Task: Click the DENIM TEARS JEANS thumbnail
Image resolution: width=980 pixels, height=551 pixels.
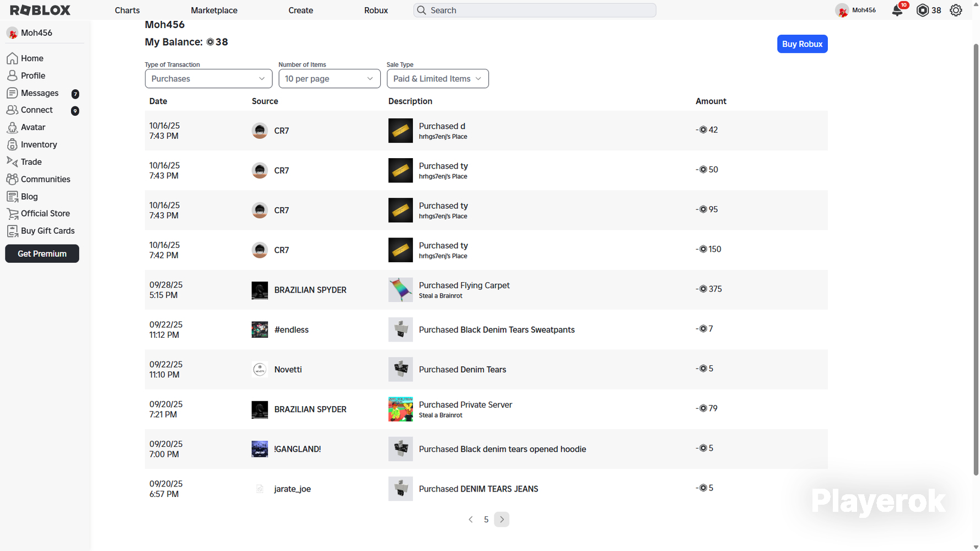Action: point(401,489)
